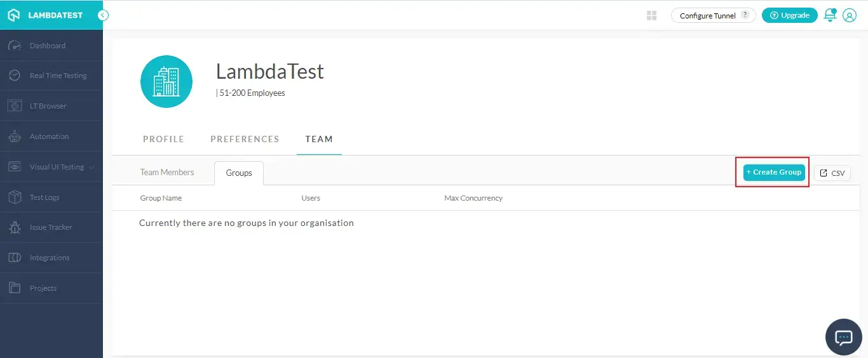Open Test Logs from sidebar

pyautogui.click(x=44, y=197)
